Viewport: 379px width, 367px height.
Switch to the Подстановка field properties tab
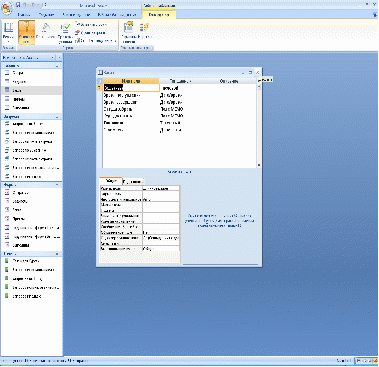pos(133,182)
